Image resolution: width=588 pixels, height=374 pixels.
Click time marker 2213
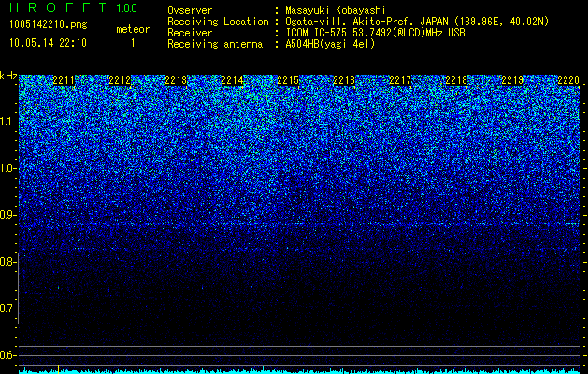point(176,80)
